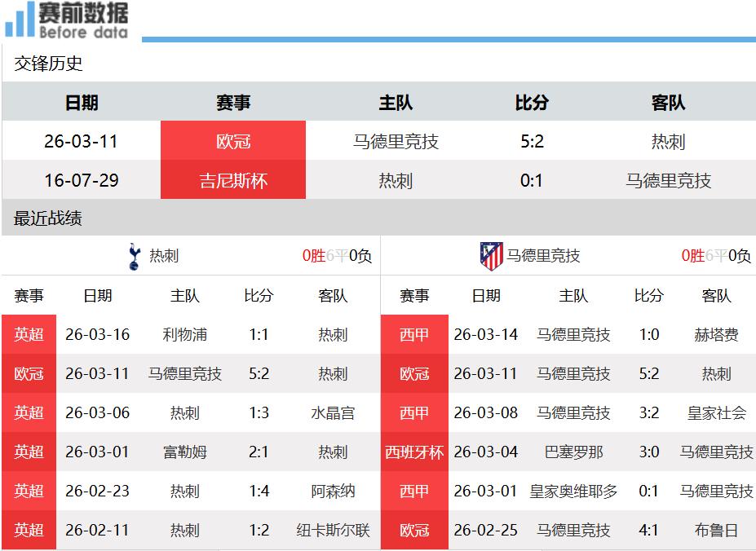This screenshot has height=551, width=756.
Task: Click the 5:2 score in 交锋历史
Action: pyautogui.click(x=532, y=141)
